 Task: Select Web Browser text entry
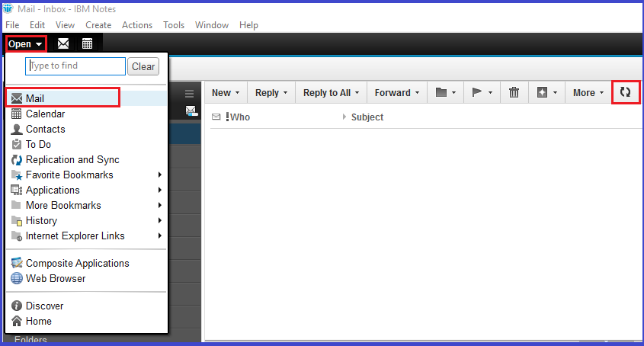pos(56,278)
